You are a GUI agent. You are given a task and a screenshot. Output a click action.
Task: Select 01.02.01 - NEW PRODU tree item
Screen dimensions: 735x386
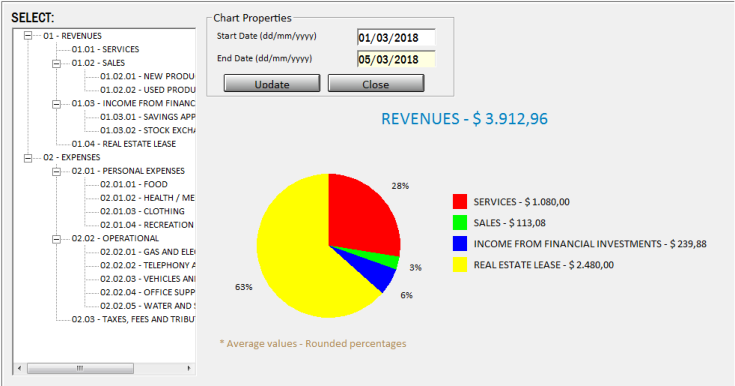point(147,76)
